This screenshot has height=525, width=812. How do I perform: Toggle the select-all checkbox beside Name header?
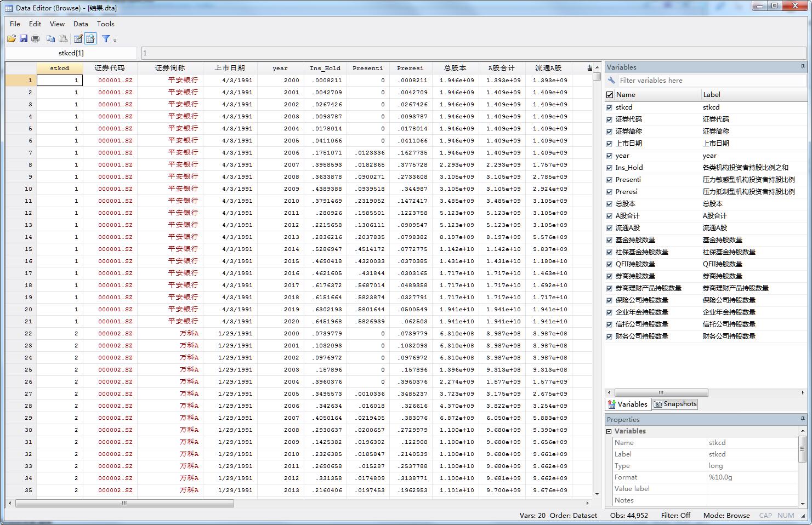click(610, 95)
